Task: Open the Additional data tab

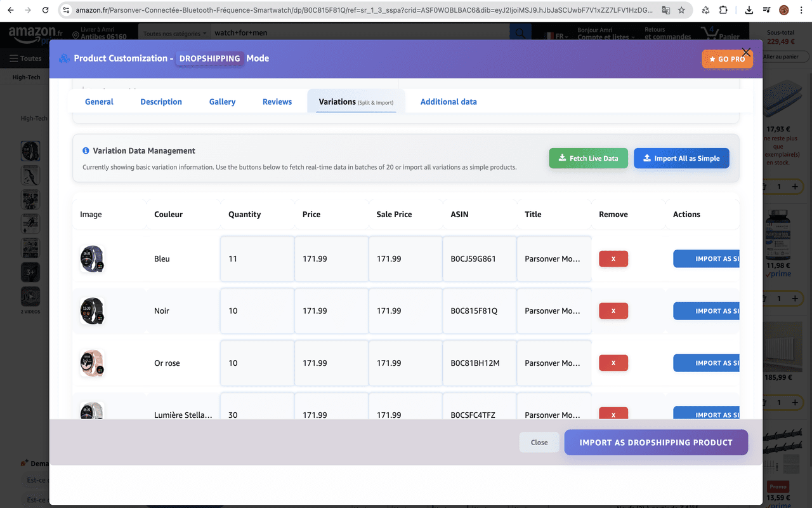Action: 449,102
